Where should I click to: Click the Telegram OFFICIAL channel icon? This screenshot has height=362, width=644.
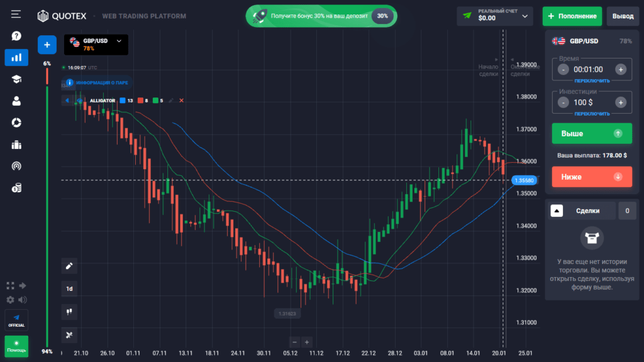click(16, 320)
